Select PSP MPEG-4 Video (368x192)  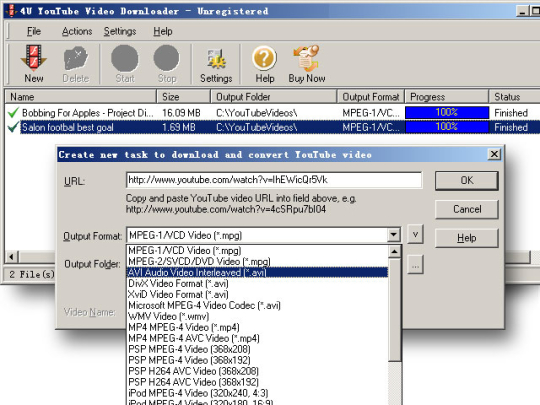257,360
